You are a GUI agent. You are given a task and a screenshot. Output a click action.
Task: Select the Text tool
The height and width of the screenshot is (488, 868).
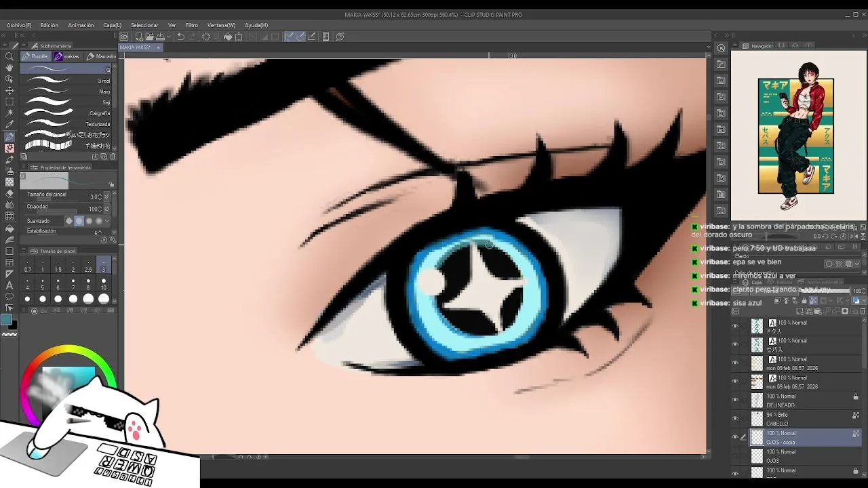[x=9, y=285]
